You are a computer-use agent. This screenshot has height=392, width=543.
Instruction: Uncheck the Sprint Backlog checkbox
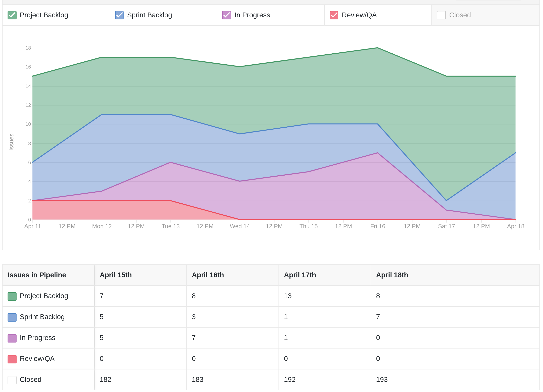click(x=119, y=15)
